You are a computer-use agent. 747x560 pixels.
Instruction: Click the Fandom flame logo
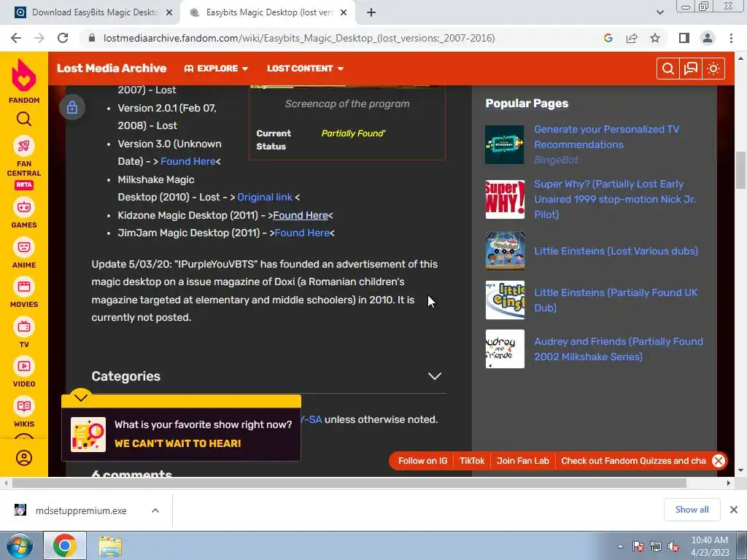coord(24,75)
